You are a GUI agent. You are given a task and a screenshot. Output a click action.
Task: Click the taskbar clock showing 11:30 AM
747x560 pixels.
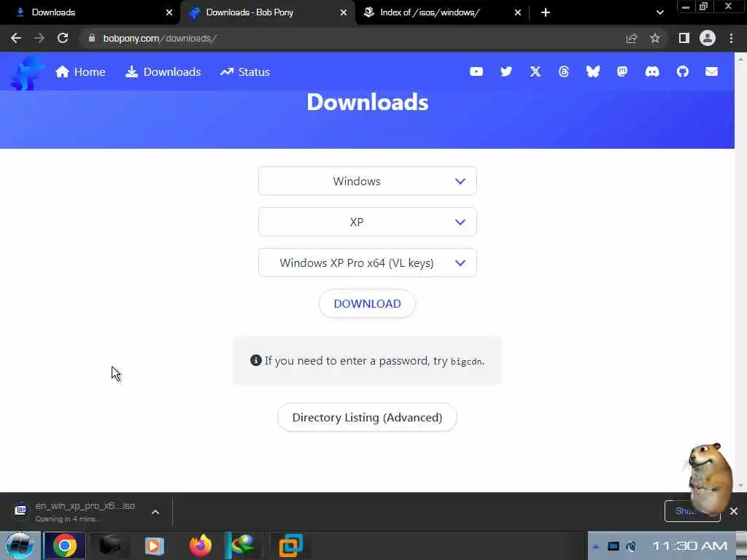[689, 545]
